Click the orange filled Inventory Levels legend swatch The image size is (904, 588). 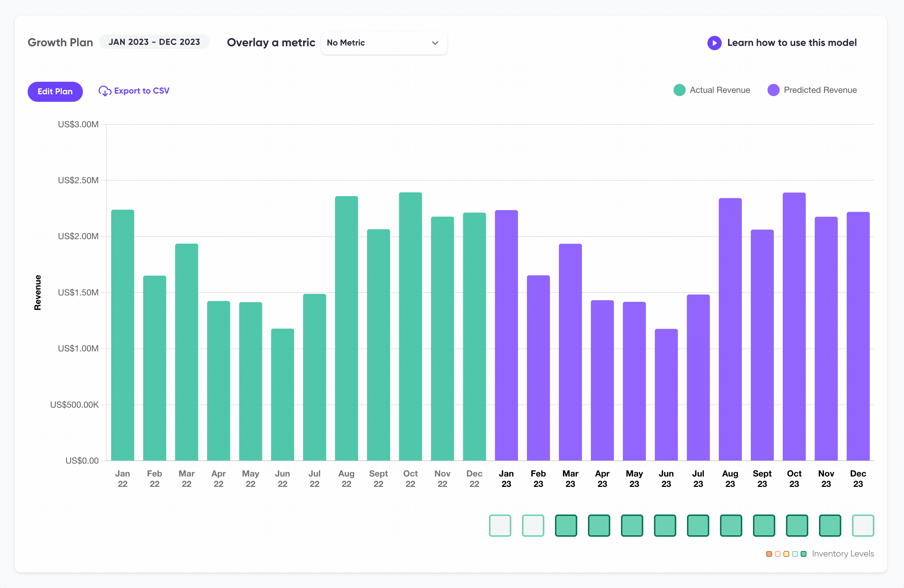pos(769,554)
